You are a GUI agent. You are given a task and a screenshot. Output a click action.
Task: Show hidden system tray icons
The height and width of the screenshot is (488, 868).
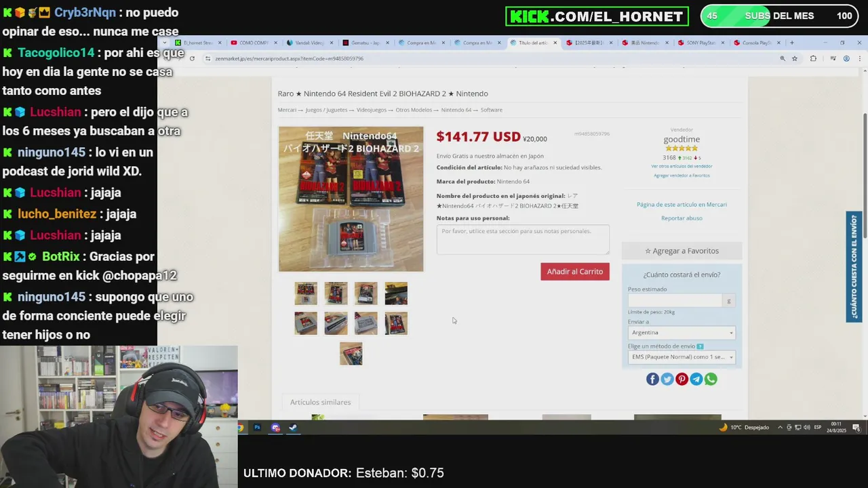(780, 428)
